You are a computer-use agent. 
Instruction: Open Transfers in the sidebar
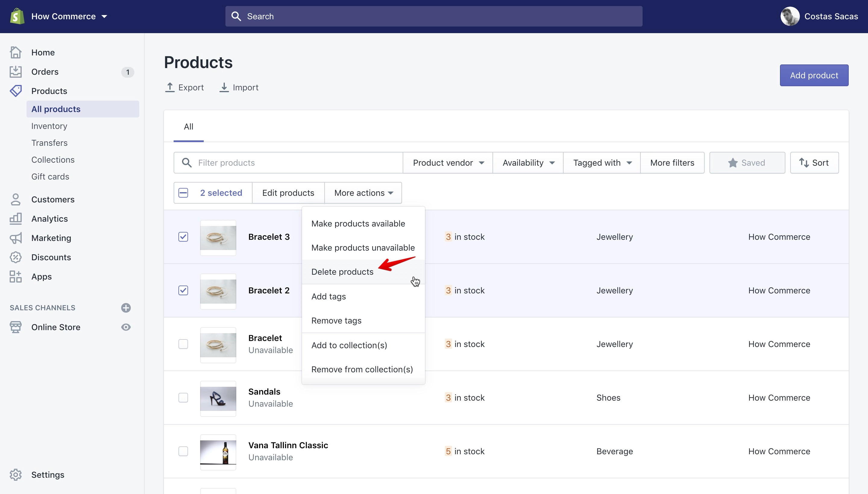point(49,143)
